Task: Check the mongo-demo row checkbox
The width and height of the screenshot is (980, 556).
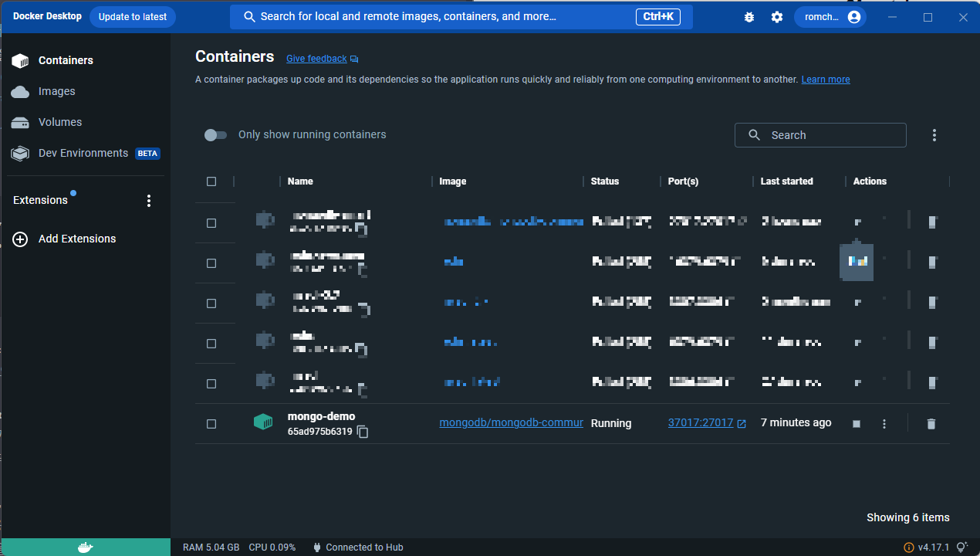Action: click(x=211, y=424)
